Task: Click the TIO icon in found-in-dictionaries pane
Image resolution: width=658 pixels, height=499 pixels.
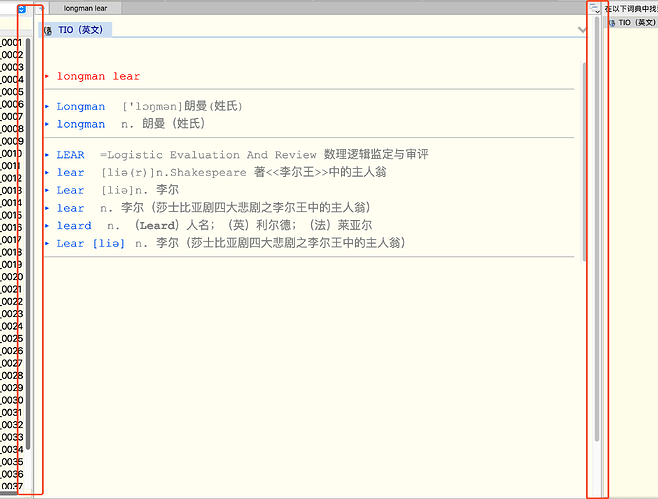Action: point(612,23)
